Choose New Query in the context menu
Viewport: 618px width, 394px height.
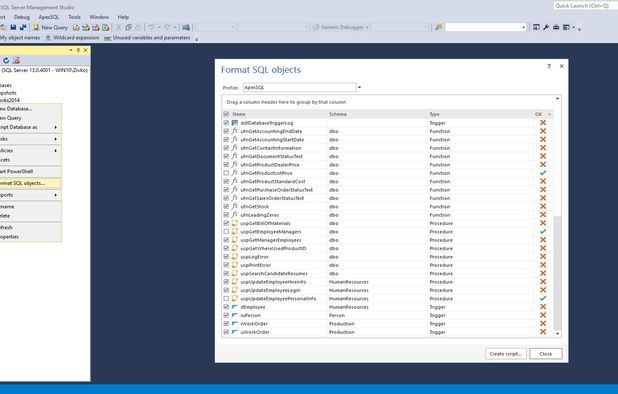click(x=30, y=118)
